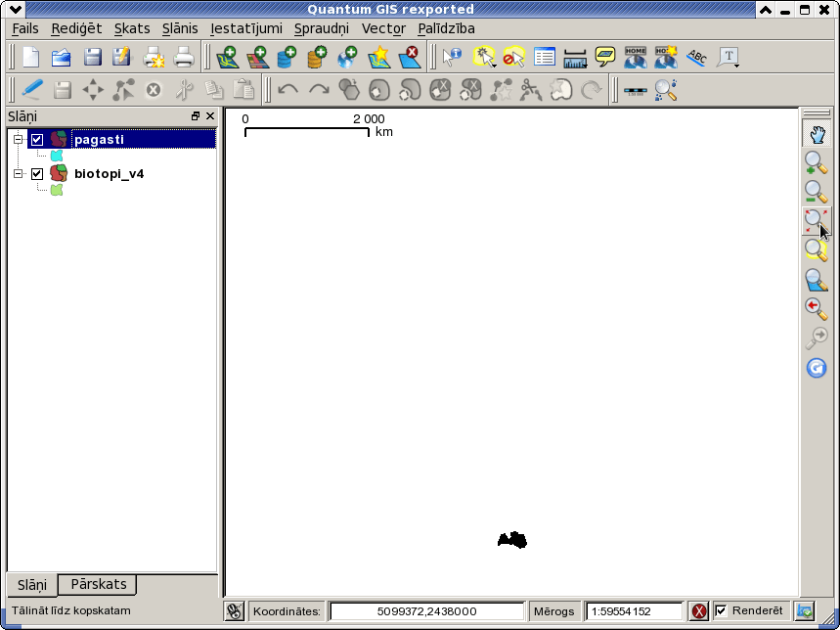Click the green biotopi_v4 symbol swatch
The image size is (840, 630).
point(57,190)
